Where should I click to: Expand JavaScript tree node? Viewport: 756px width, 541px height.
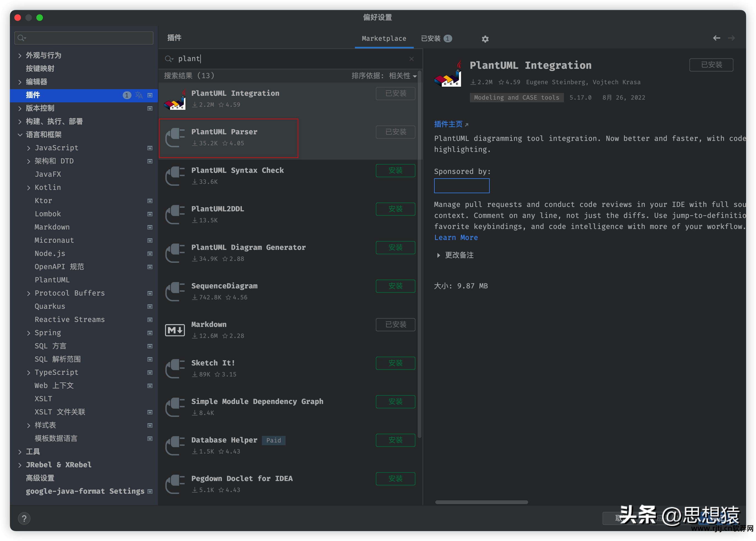tap(29, 148)
